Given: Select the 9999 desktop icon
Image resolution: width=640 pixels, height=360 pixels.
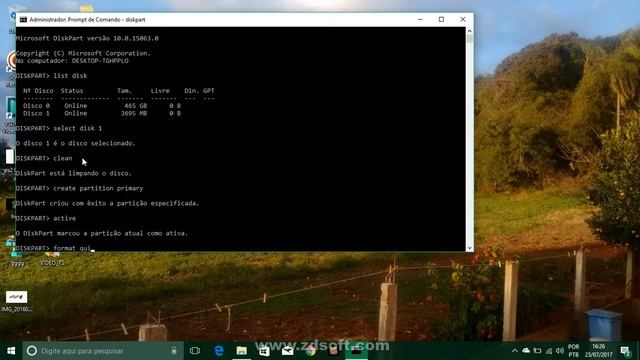Looking at the screenshot, I should pyautogui.click(x=16, y=255).
